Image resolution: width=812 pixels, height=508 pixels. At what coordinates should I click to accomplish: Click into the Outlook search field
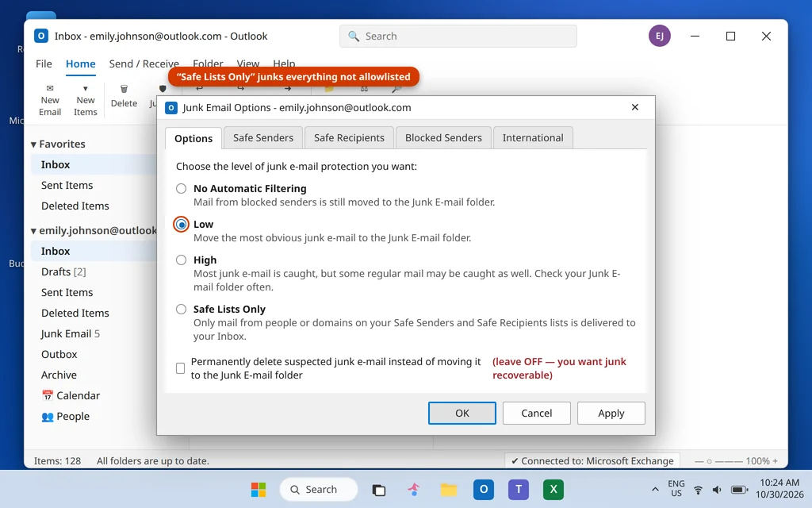tap(458, 37)
